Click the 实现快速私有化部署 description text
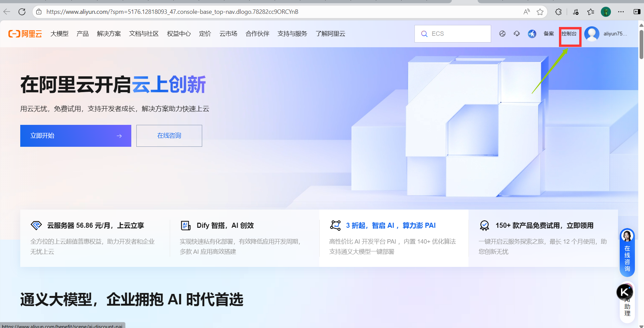 pos(240,246)
